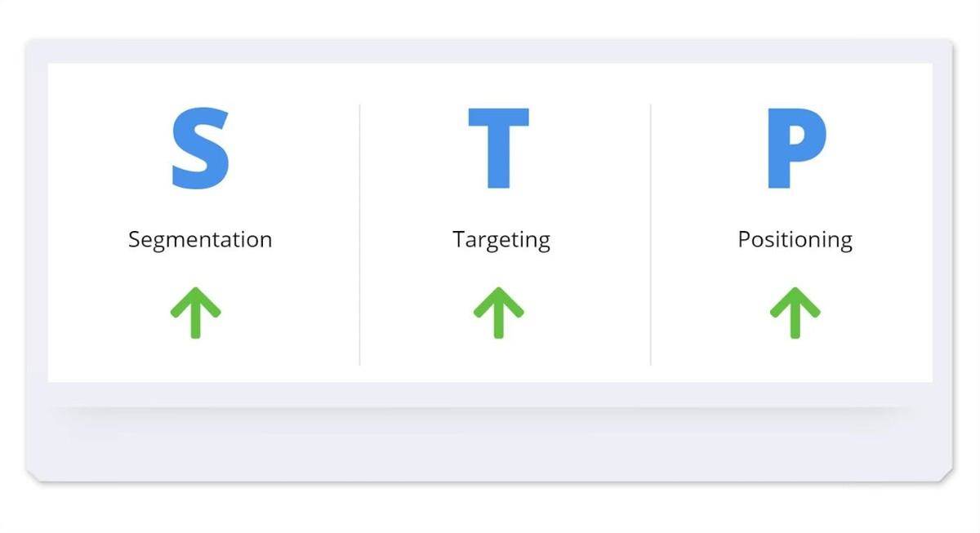Image resolution: width=980 pixels, height=533 pixels.
Task: Click the notched bottom-right corner of gray frame
Action: pyautogui.click(x=949, y=476)
